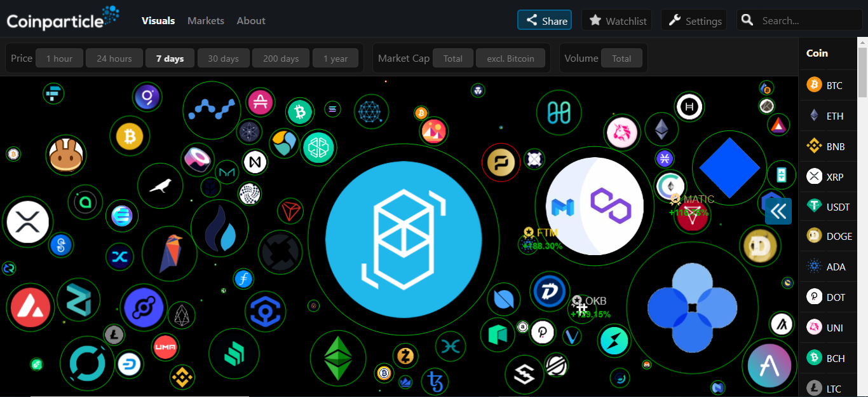Click the Ethereum Classic green diamond bubble

pos(338,358)
